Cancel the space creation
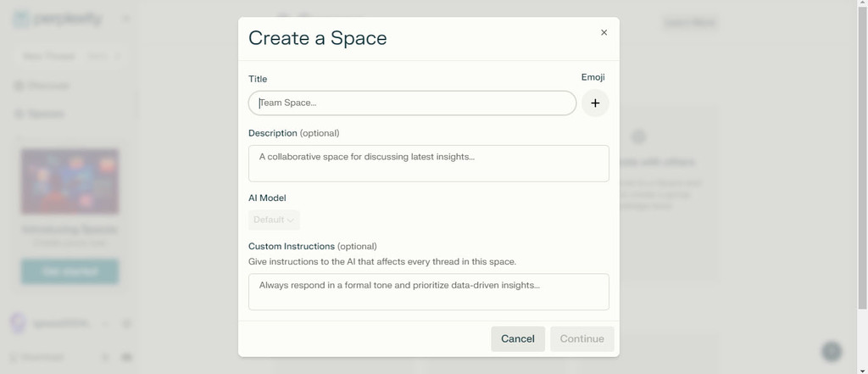868x374 pixels. tap(518, 339)
